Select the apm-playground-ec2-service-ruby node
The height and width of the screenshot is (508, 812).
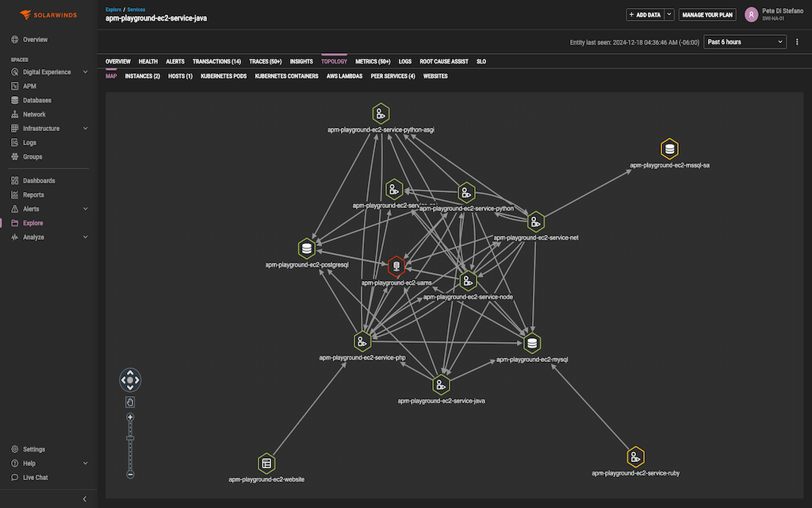coord(635,456)
